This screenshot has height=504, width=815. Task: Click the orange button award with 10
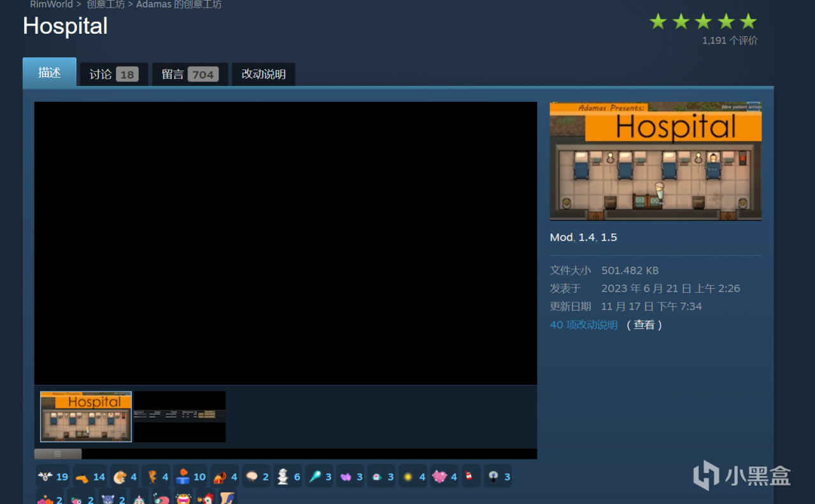[x=190, y=476]
